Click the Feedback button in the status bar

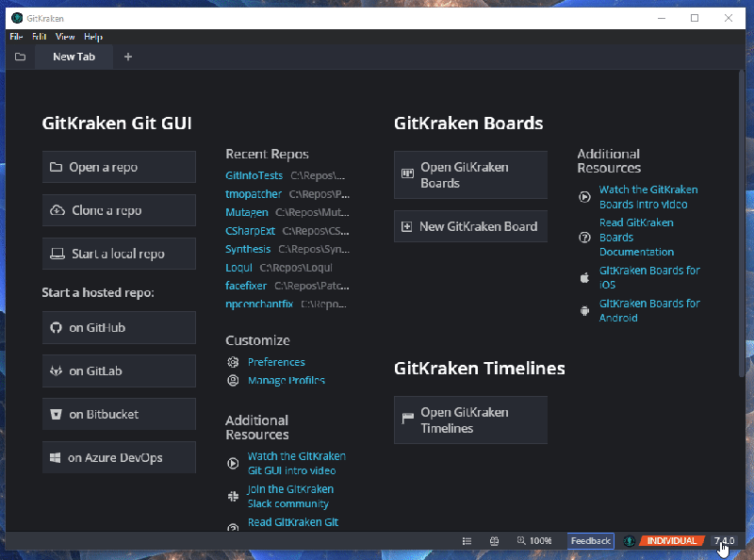coord(589,541)
